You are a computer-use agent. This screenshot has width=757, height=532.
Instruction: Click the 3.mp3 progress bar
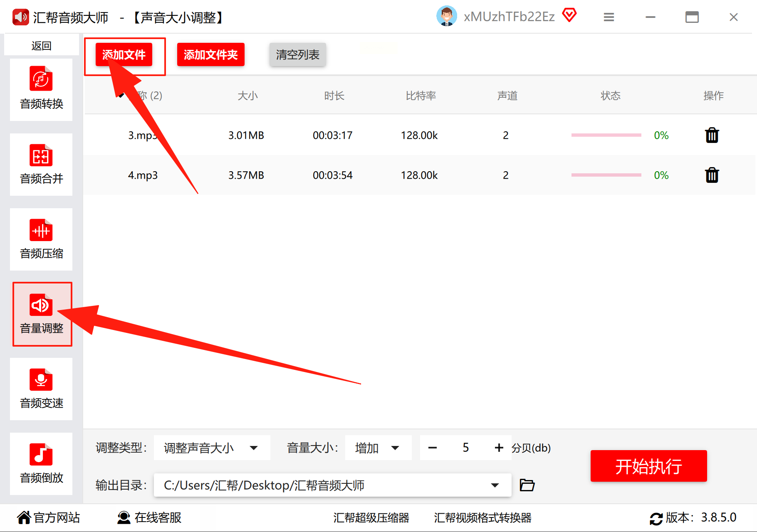[x=606, y=135]
